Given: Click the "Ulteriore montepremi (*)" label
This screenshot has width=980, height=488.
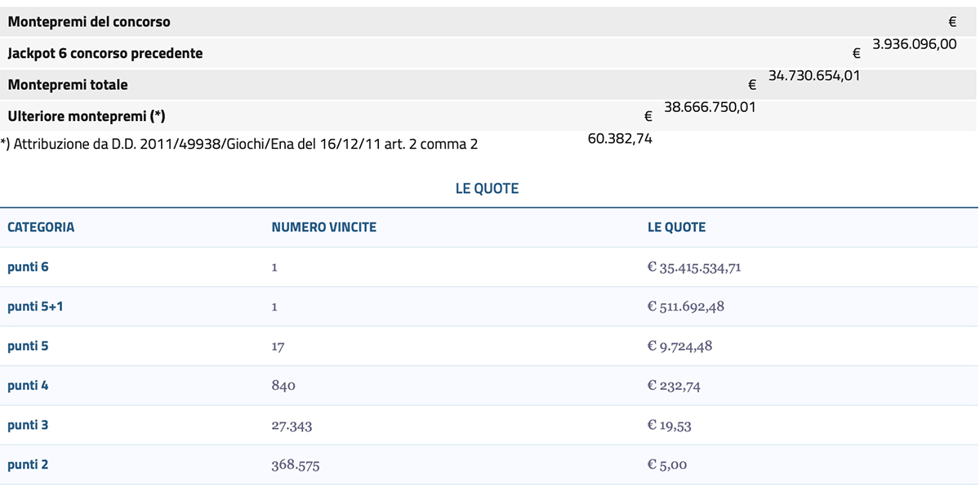Looking at the screenshot, I should pos(87,116).
